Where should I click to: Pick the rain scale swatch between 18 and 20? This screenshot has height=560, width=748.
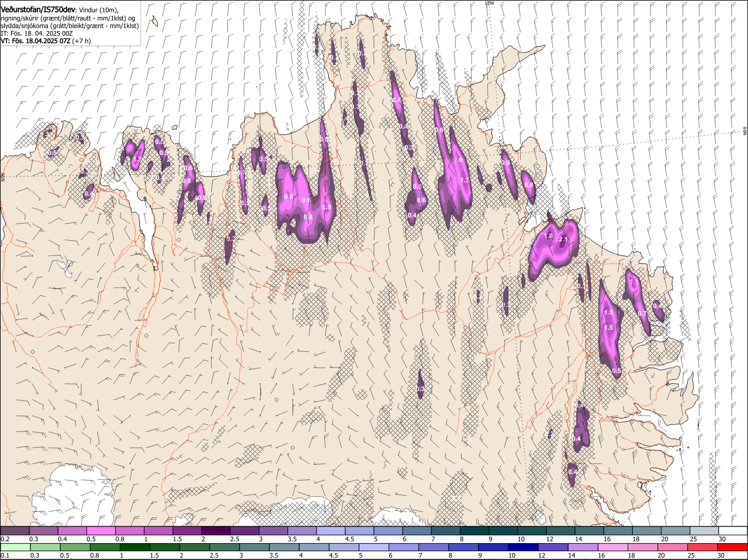(x=643, y=547)
